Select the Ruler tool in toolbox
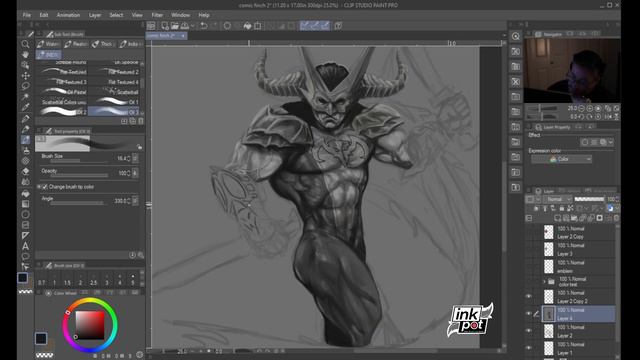 point(25,236)
